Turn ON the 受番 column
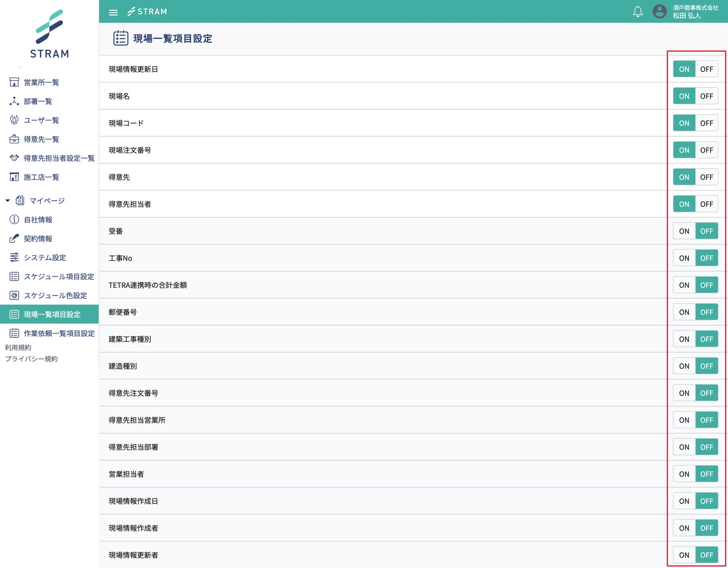The width and height of the screenshot is (728, 568). [x=684, y=231]
